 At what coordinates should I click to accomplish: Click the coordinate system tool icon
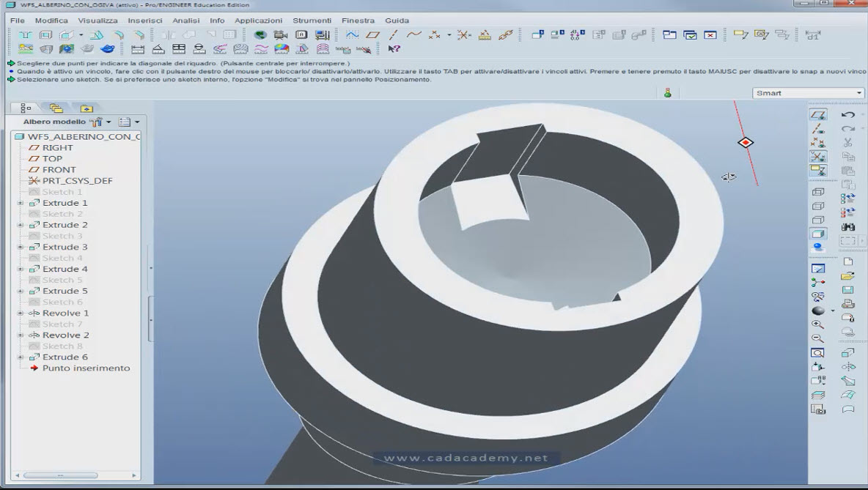click(464, 35)
